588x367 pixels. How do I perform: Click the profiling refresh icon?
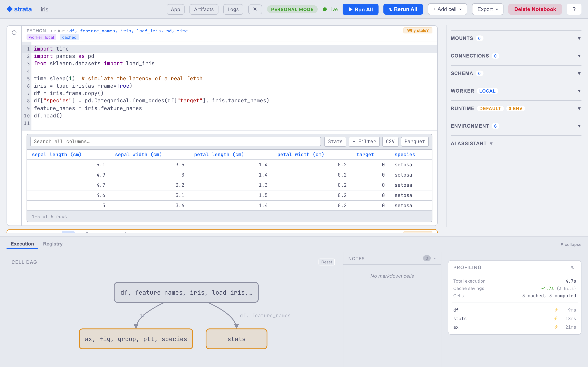tap(573, 268)
